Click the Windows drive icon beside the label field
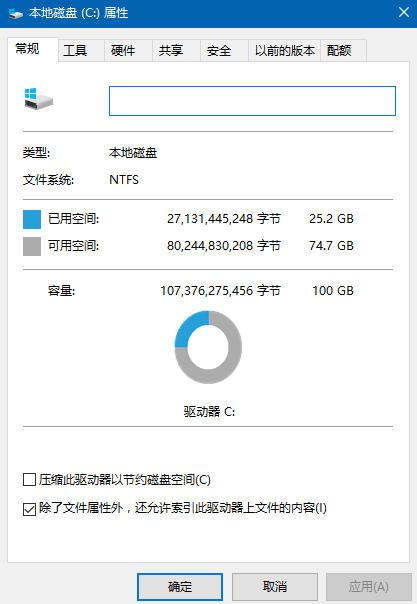Image resolution: width=417 pixels, height=604 pixels. tap(38, 99)
